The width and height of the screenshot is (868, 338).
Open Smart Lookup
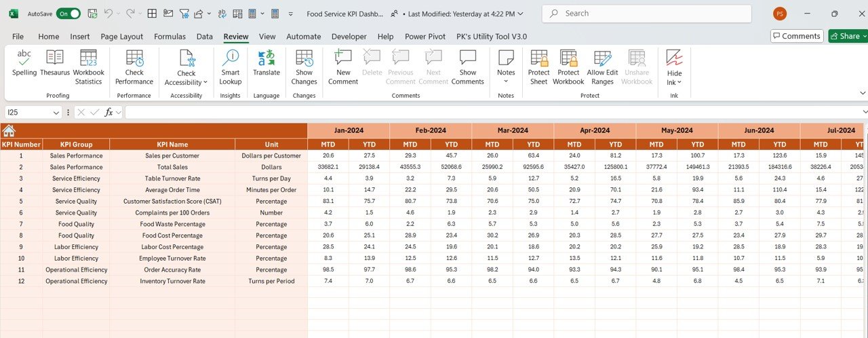pyautogui.click(x=231, y=67)
